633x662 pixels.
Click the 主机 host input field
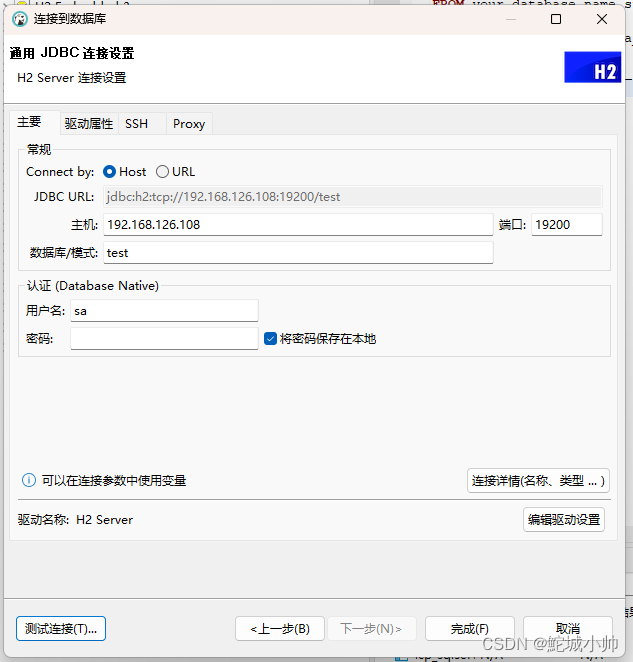(x=298, y=225)
